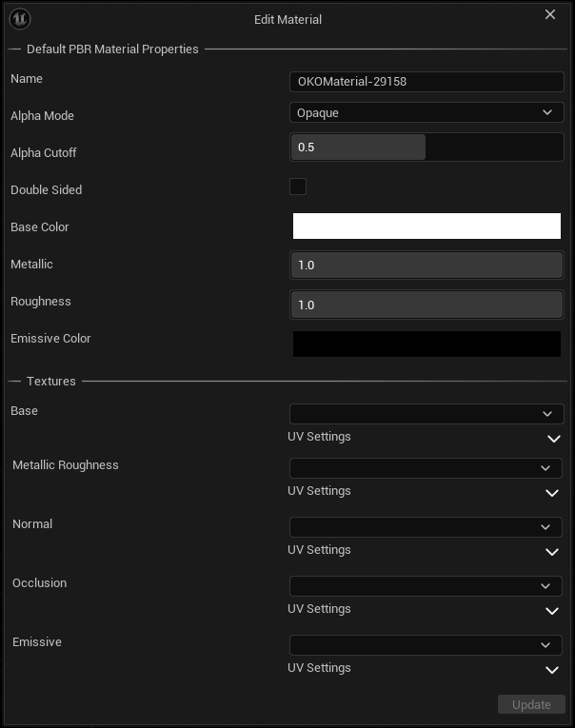The image size is (575, 728).
Task: Click the Double Sided label
Action: 46,190
